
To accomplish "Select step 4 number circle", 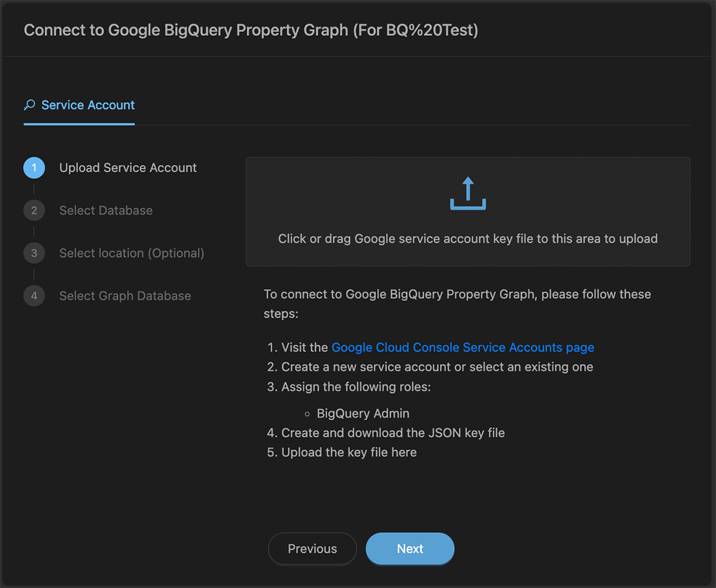I will 34,296.
